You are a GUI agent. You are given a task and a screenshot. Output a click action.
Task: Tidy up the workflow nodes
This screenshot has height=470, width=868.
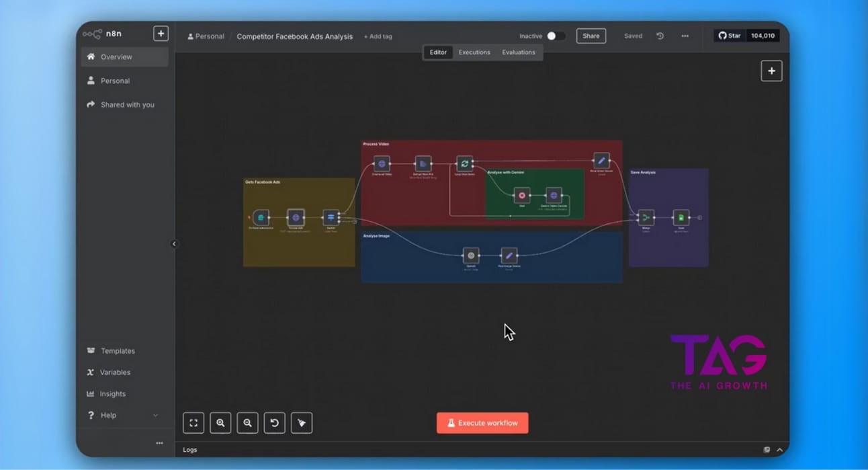pos(302,423)
